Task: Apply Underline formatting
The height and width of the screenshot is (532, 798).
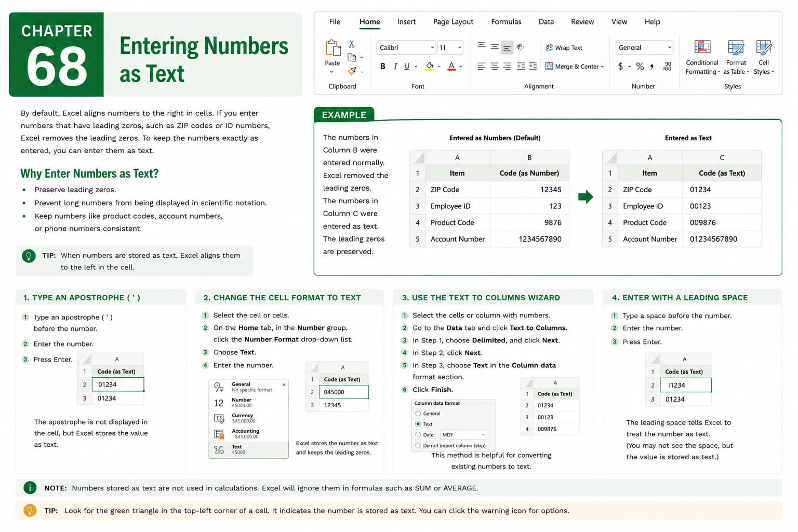Action: (x=407, y=66)
